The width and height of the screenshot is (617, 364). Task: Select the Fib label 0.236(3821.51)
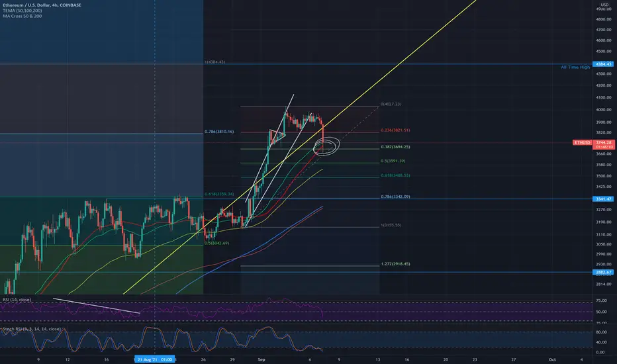pos(395,130)
